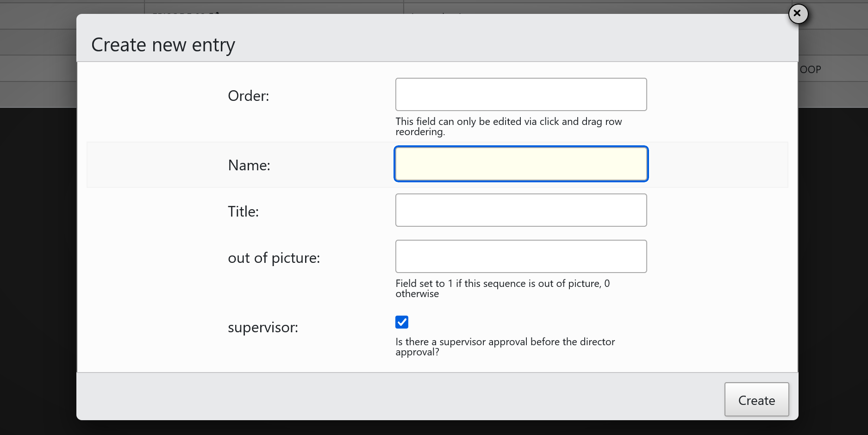Click the "Order:" field label
Viewport: 868px width, 435px height.
[248, 96]
